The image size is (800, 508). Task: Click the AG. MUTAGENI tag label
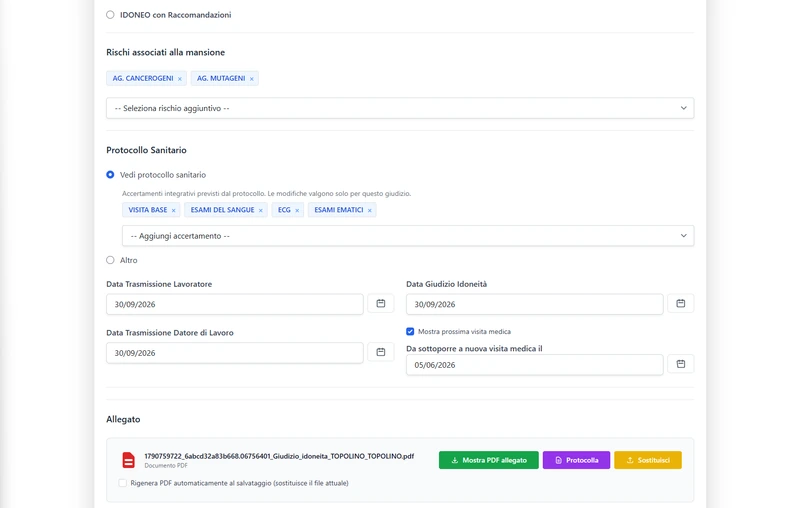coord(221,79)
